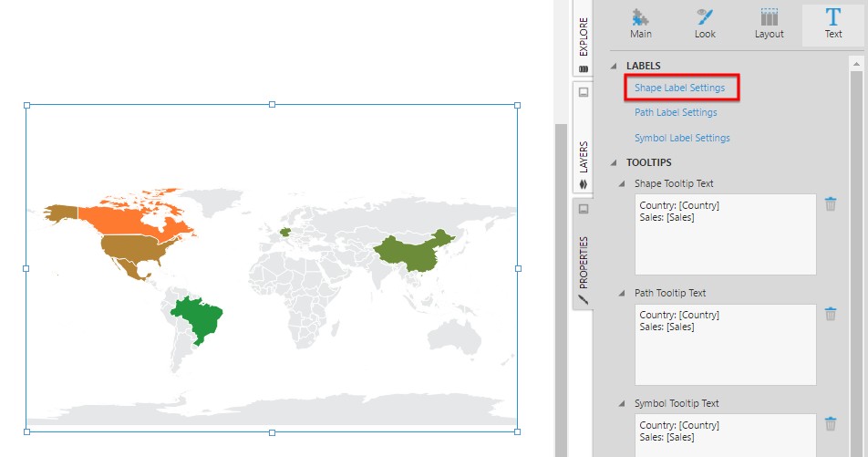Delete the Shape Tooltip Text
This screenshot has width=868, height=457.
830,203
